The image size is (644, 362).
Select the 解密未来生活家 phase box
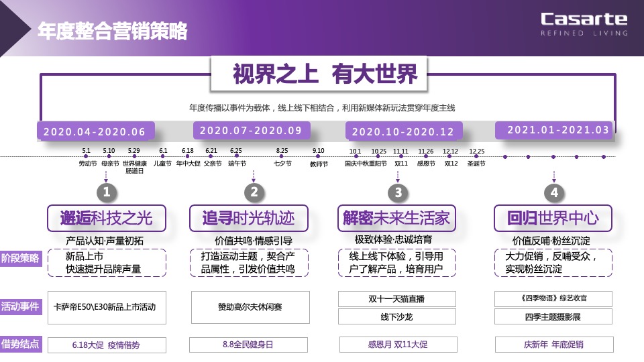pos(396,219)
